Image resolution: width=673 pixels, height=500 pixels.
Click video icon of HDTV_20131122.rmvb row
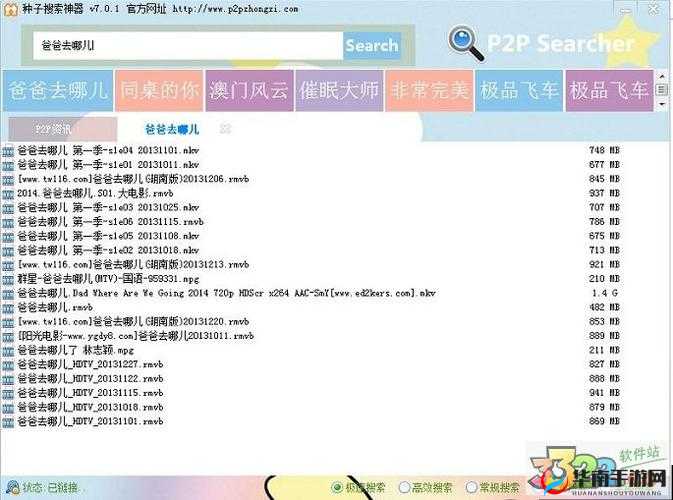8,379
